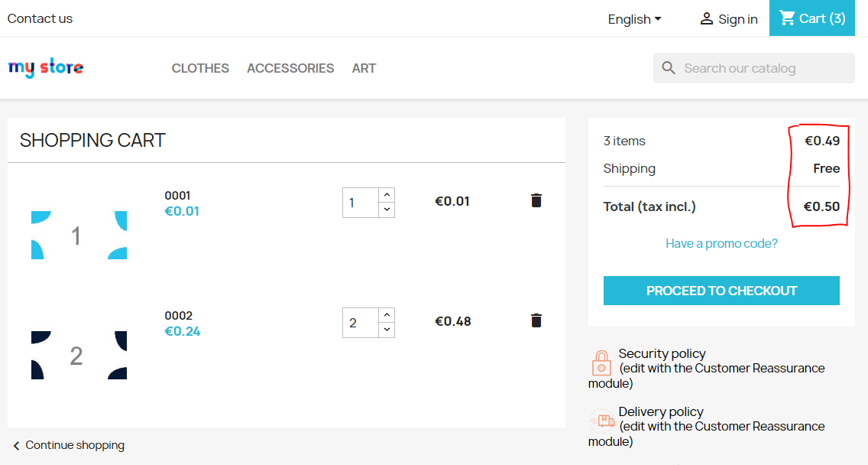
Task: Select the ART category
Action: 364,68
